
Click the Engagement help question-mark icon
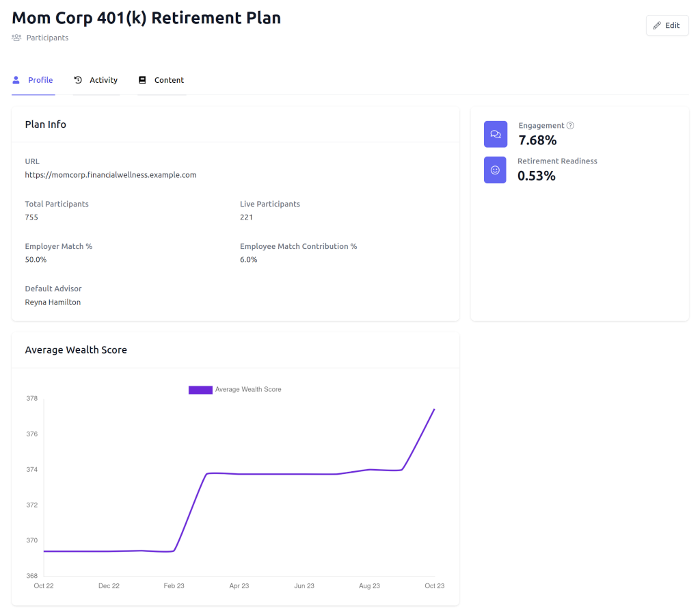570,126
